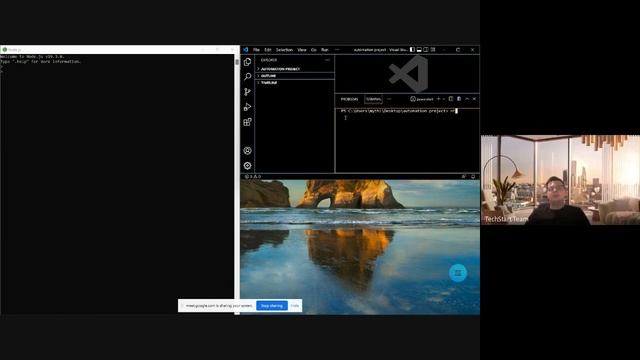Click the VS Code command center title

(x=380, y=50)
